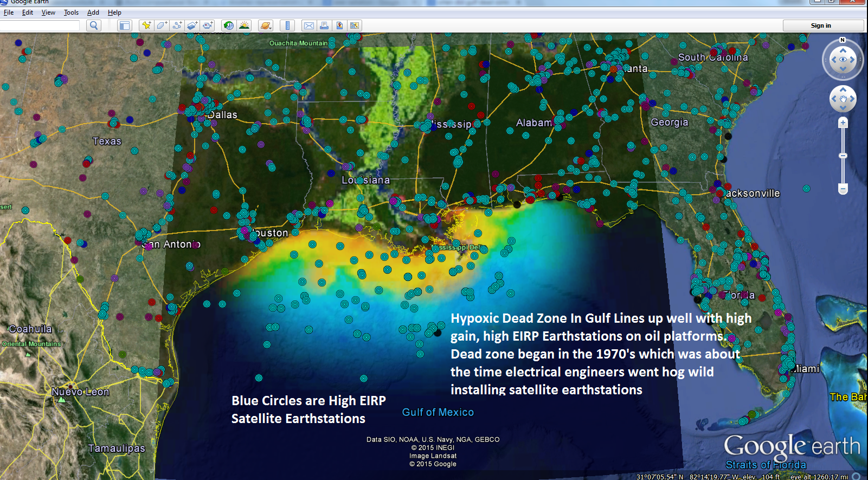Open the Ruler measuring tool
The height and width of the screenshot is (480, 868).
click(287, 25)
